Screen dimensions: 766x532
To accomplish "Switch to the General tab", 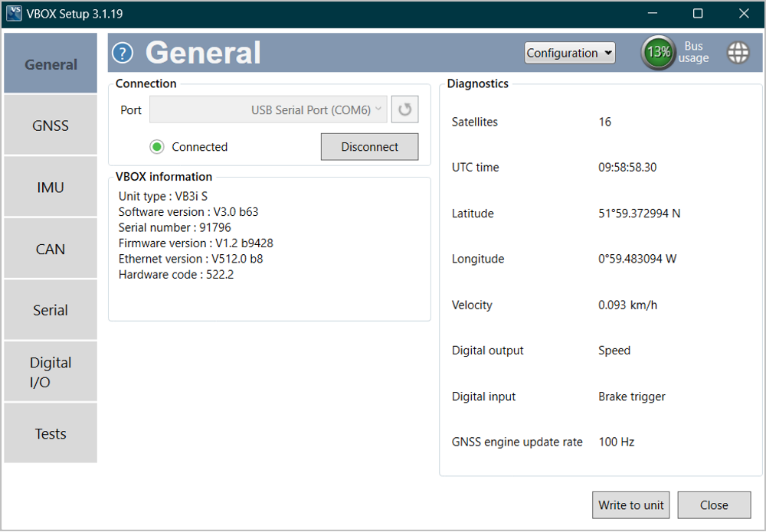I will (x=51, y=63).
